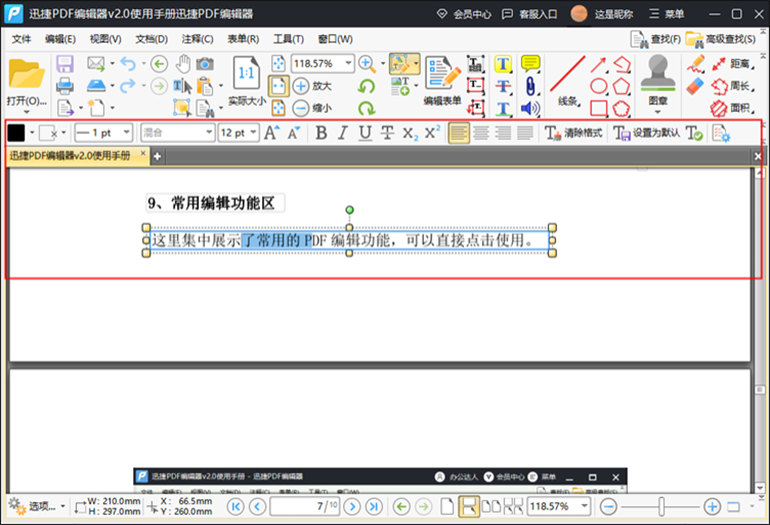Toggle Bold formatting
The width and height of the screenshot is (770, 525).
tap(321, 133)
